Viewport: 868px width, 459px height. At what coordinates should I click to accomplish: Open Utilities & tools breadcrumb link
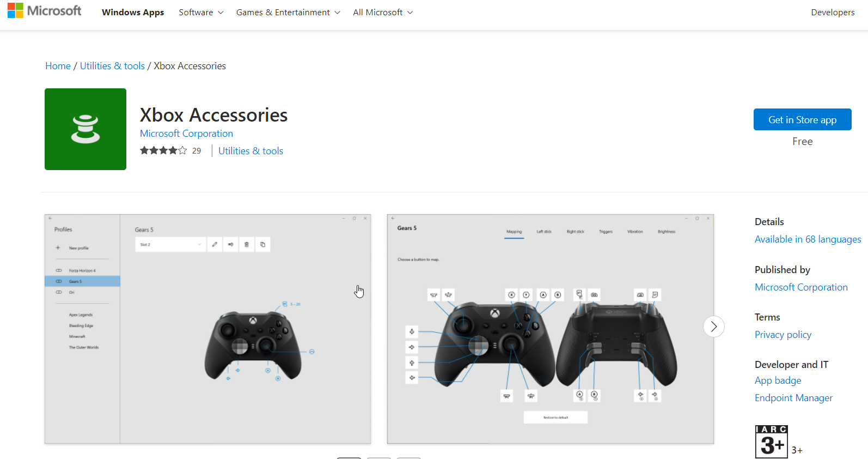point(112,66)
